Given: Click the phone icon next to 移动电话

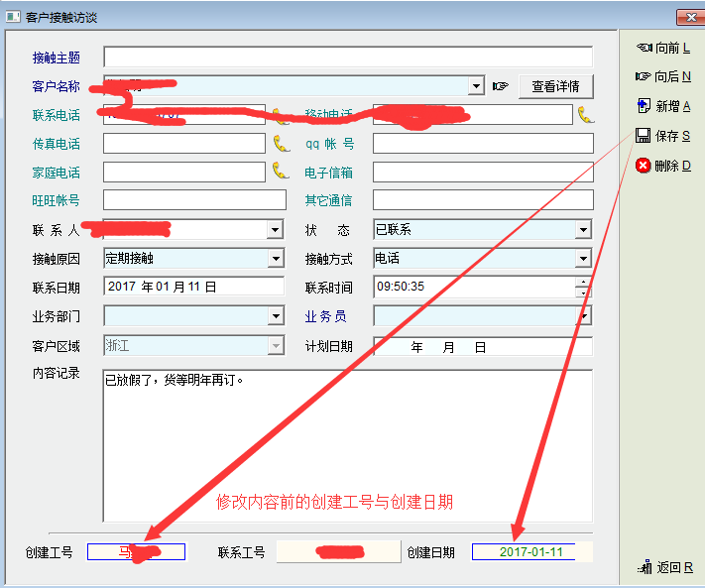Looking at the screenshot, I should coord(585,115).
